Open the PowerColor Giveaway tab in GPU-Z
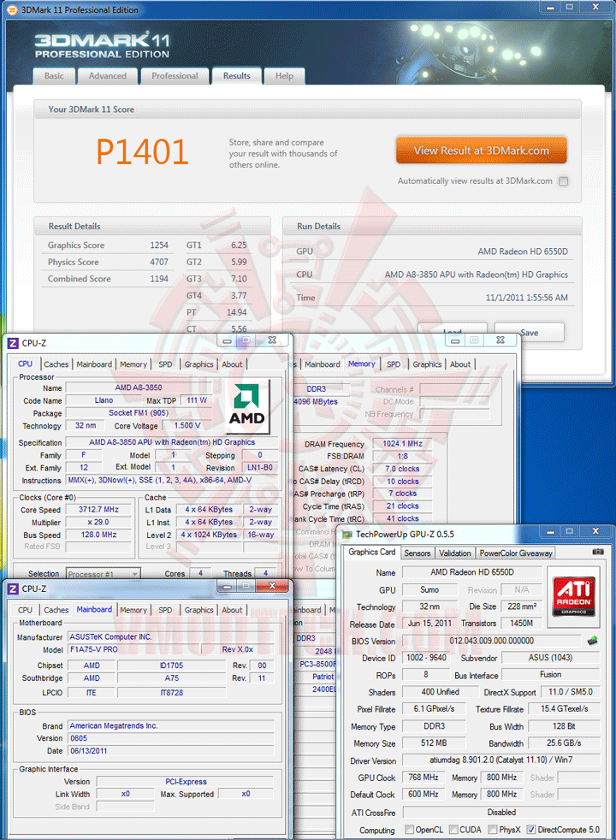 516,553
